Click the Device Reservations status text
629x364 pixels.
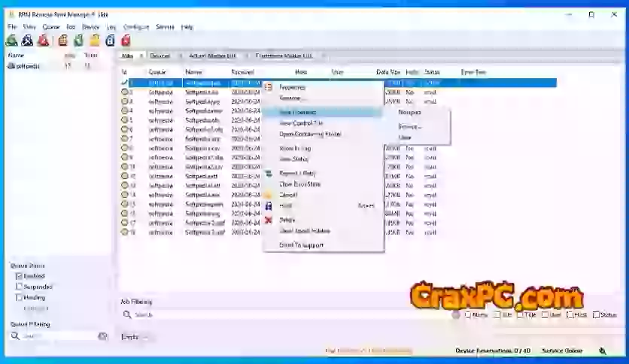[x=493, y=350]
